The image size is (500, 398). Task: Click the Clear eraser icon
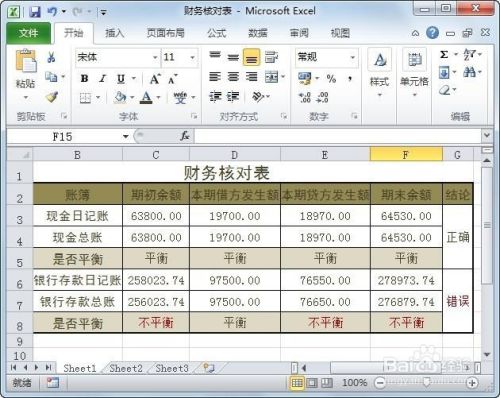(x=445, y=90)
